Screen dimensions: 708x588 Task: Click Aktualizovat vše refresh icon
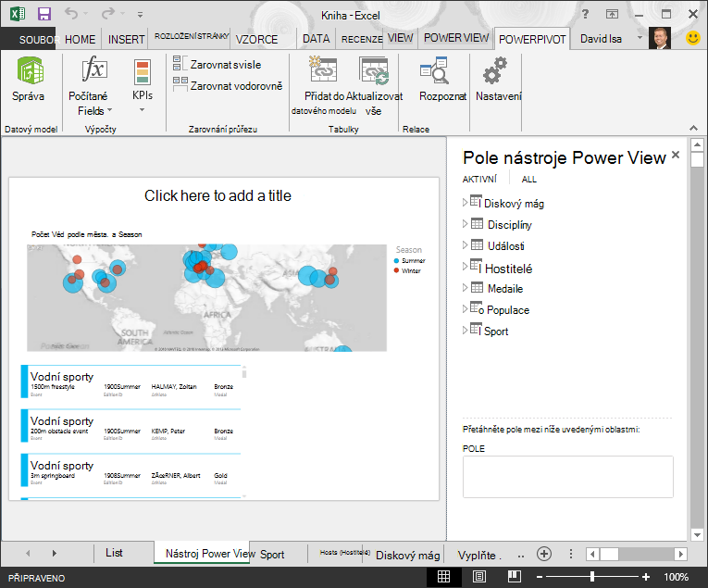point(374,70)
